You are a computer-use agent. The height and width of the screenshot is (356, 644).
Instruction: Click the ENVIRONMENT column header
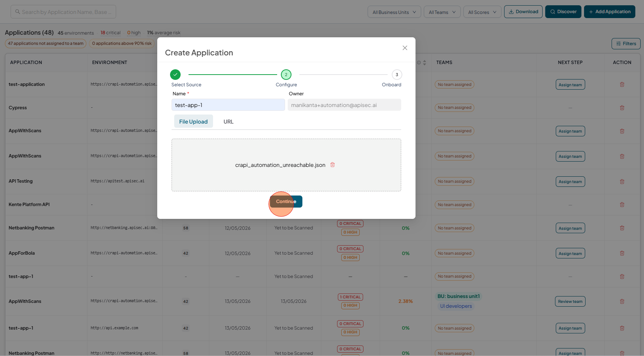109,63
